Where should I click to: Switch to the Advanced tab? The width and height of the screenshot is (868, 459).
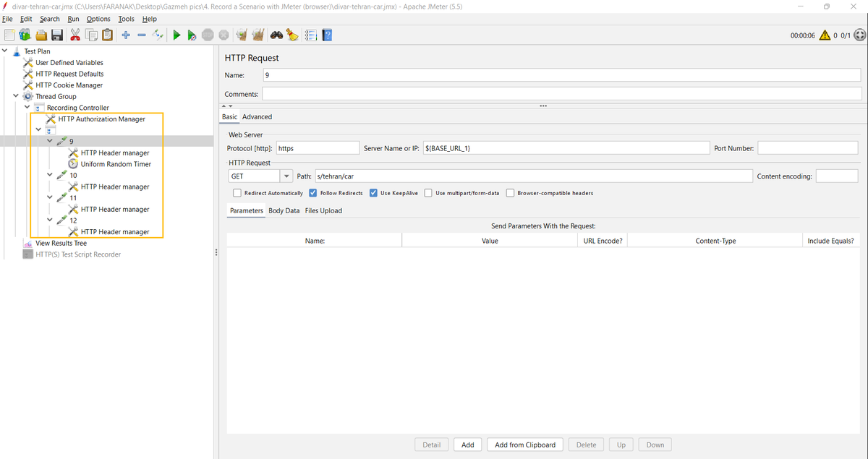coord(257,116)
